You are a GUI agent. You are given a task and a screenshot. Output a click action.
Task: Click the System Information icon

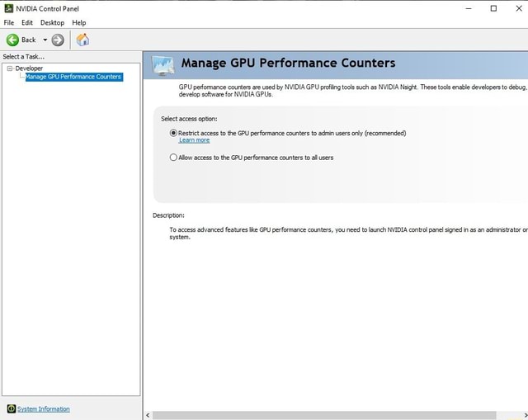click(11, 408)
